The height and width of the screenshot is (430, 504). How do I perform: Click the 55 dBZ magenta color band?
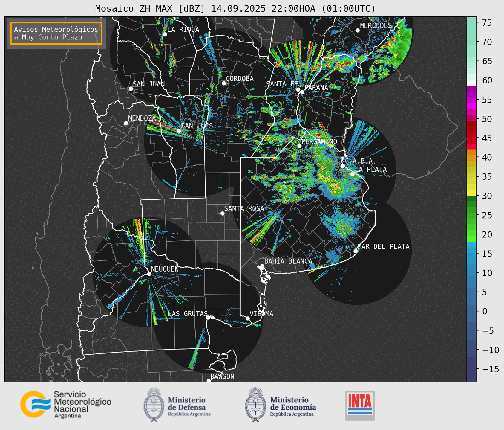471,100
